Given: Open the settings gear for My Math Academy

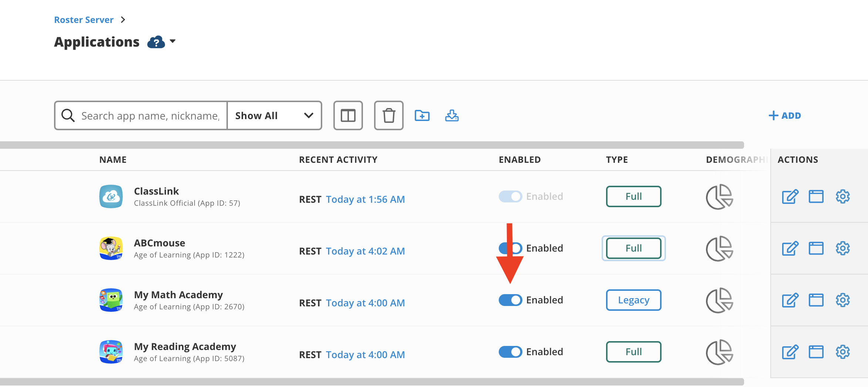Looking at the screenshot, I should 842,300.
